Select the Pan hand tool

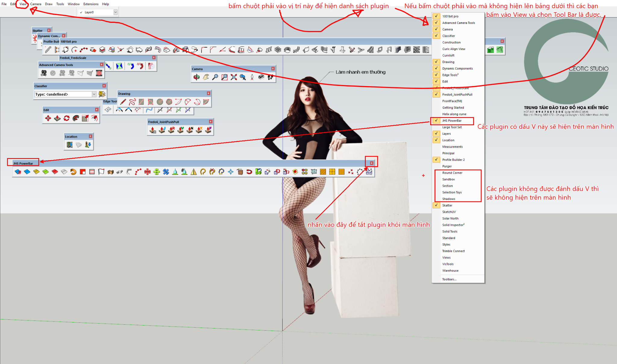[206, 77]
